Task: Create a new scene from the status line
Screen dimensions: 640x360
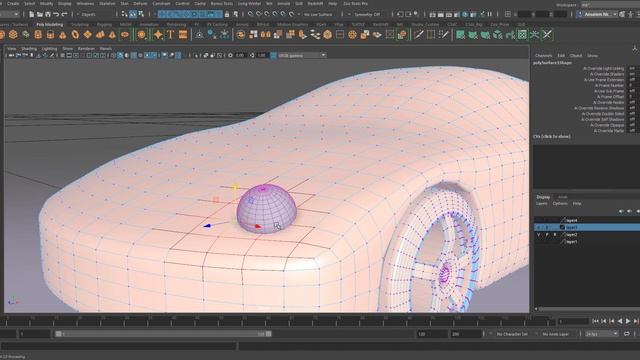Action: (x=31, y=14)
